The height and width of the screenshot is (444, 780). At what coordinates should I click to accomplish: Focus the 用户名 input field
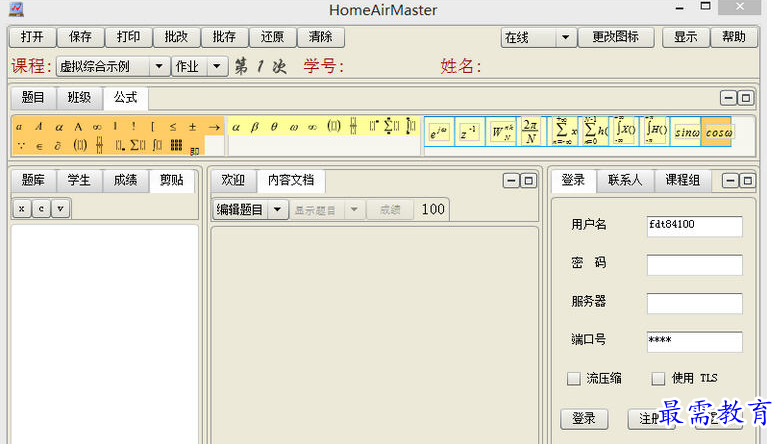point(694,226)
